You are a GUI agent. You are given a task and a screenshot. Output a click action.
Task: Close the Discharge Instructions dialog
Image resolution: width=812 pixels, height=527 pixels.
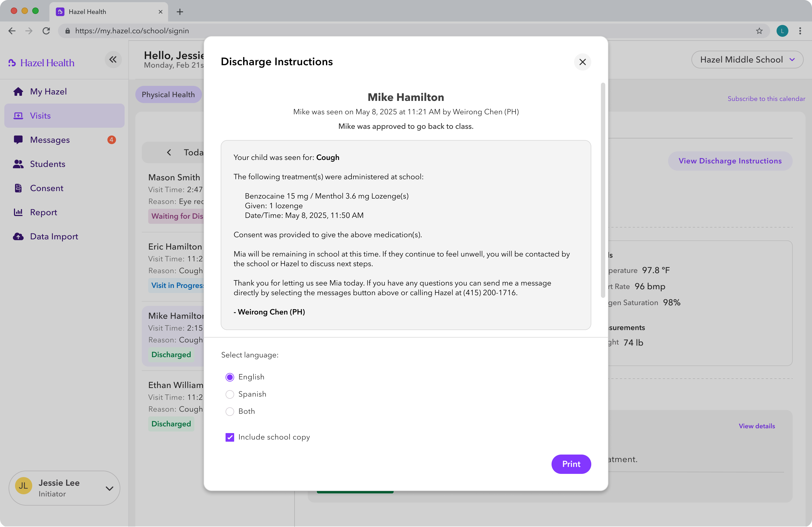pos(582,62)
